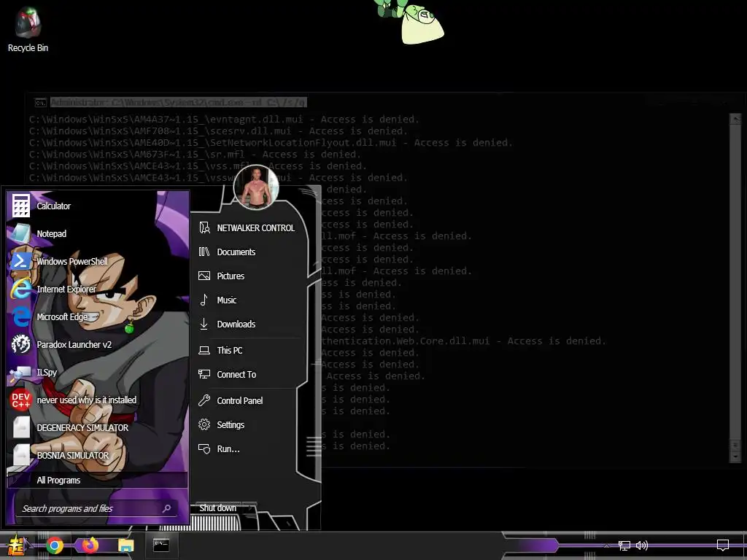Open File Explorer from the taskbar
747x560 pixels.
[126, 545]
